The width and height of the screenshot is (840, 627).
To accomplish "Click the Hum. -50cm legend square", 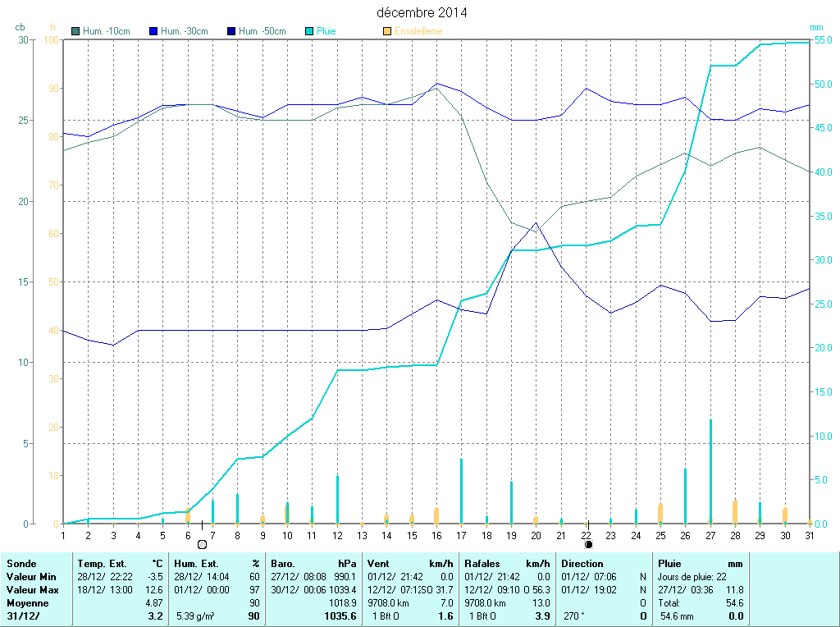I will [x=231, y=31].
